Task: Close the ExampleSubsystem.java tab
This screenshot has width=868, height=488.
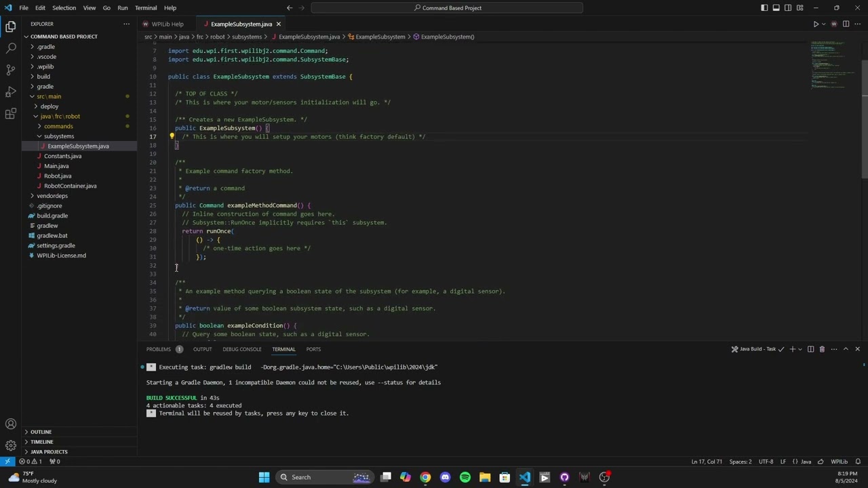Action: (x=278, y=24)
